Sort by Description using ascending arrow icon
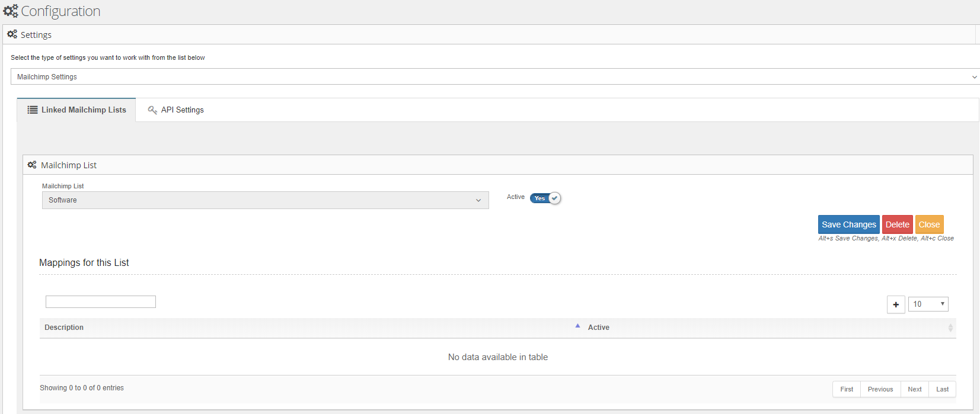Viewport: 980px width, 414px height. click(x=577, y=326)
